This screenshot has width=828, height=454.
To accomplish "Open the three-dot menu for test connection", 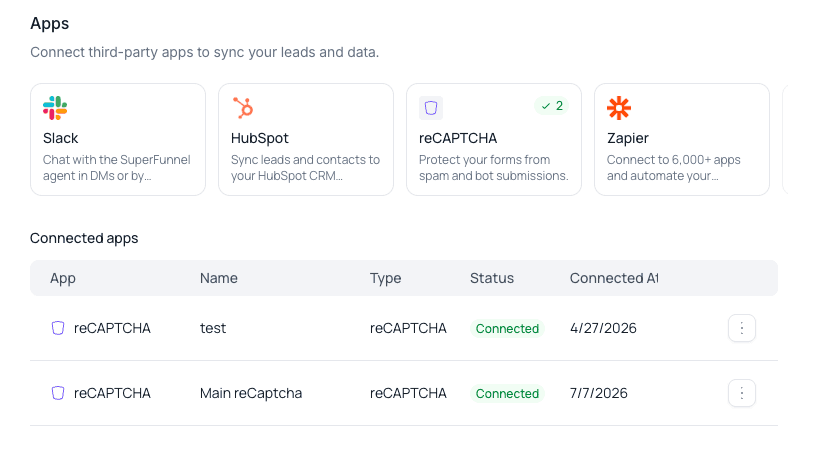I will tap(741, 328).
